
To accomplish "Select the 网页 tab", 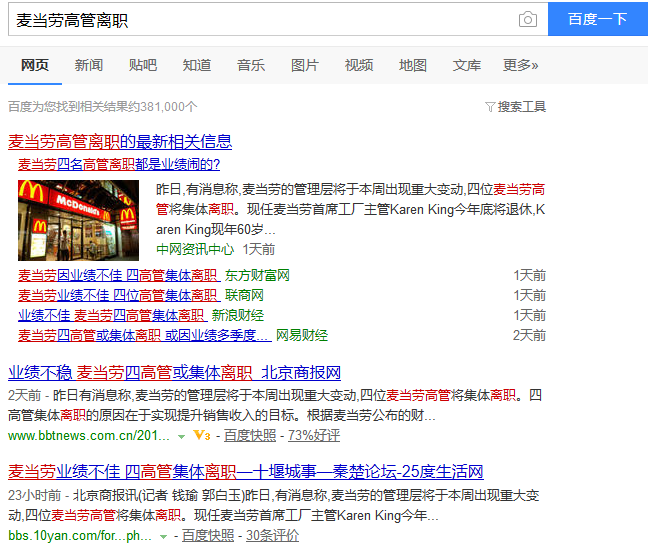I will 35,65.
